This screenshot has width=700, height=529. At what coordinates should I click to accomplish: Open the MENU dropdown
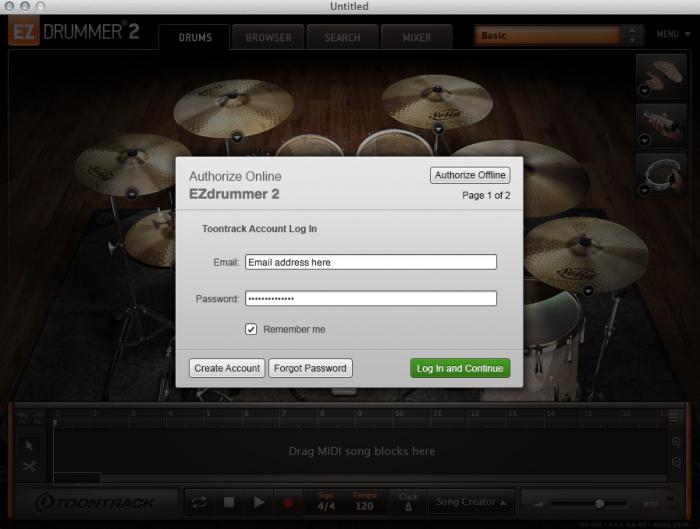[673, 34]
